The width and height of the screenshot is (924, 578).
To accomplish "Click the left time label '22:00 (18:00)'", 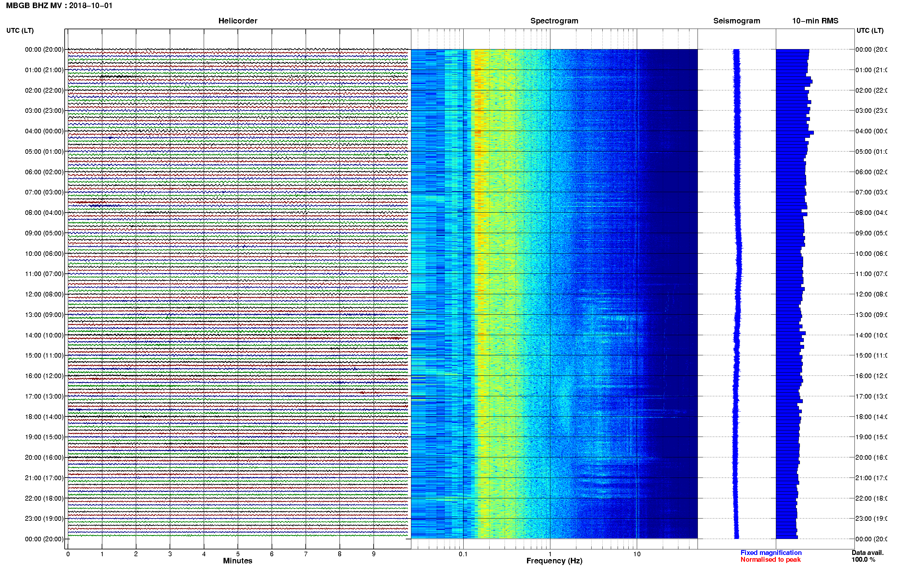I will point(44,498).
